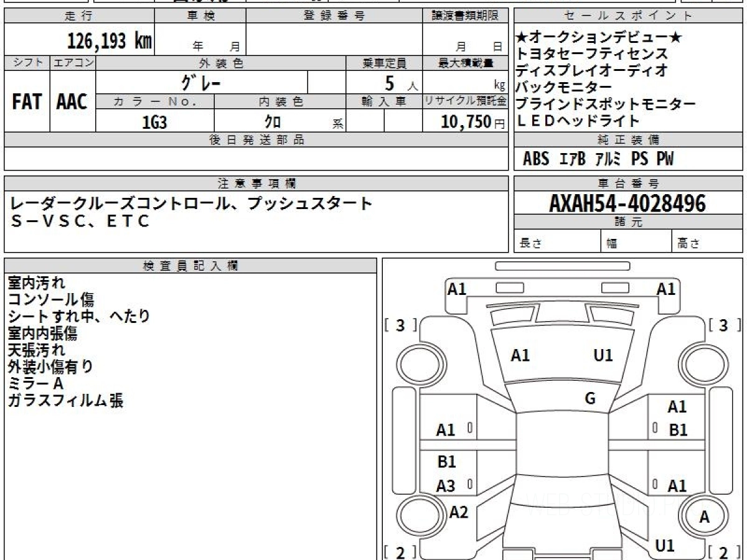This screenshot has width=747, height=560.
Task: Click the 乗車定員 header
Action: tap(384, 63)
